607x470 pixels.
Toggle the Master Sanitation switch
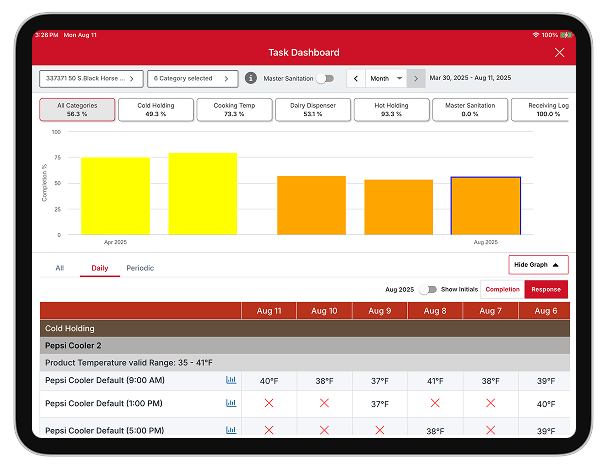(325, 78)
